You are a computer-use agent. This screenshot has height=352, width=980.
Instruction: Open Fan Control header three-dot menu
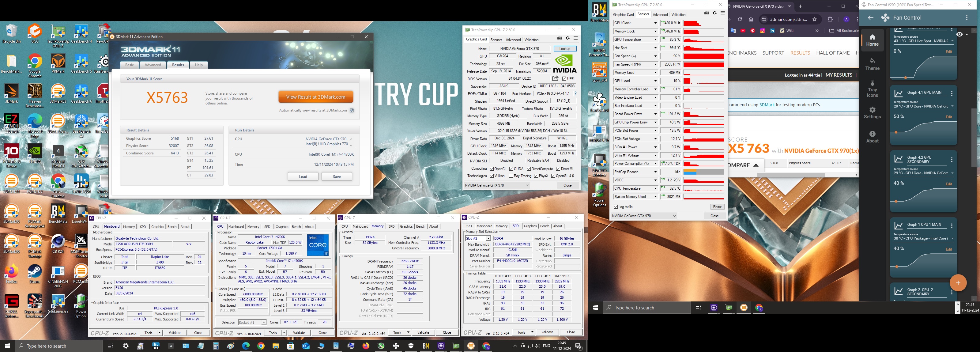point(967,17)
